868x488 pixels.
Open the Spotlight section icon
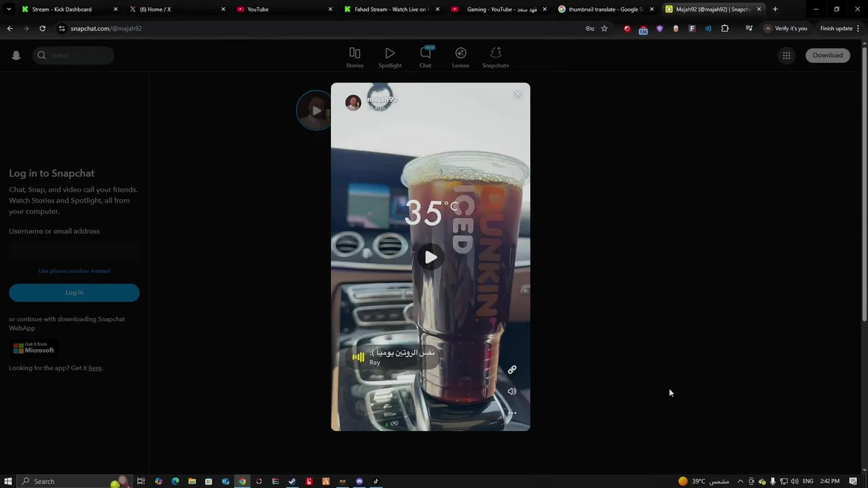pos(390,58)
